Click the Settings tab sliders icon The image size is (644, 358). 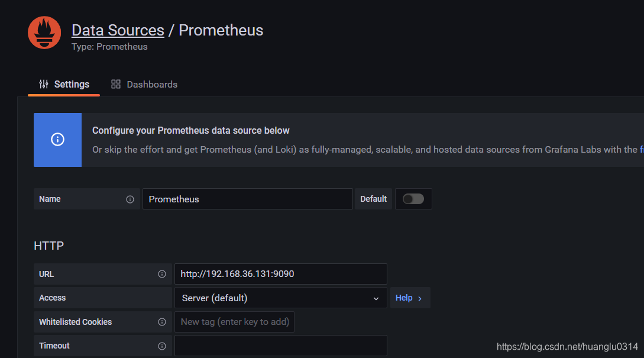44,84
